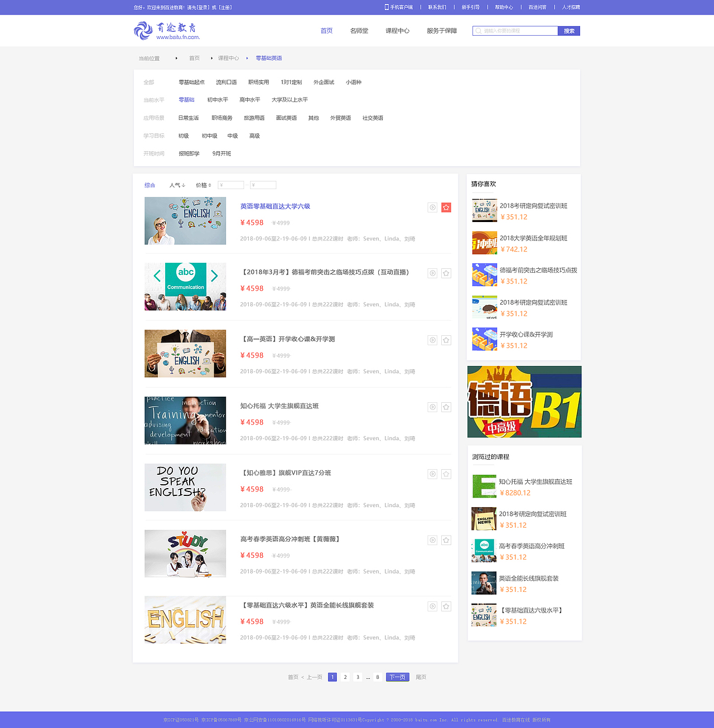Pick the 报班即学 start time option
The width and height of the screenshot is (714, 728).
click(x=189, y=153)
